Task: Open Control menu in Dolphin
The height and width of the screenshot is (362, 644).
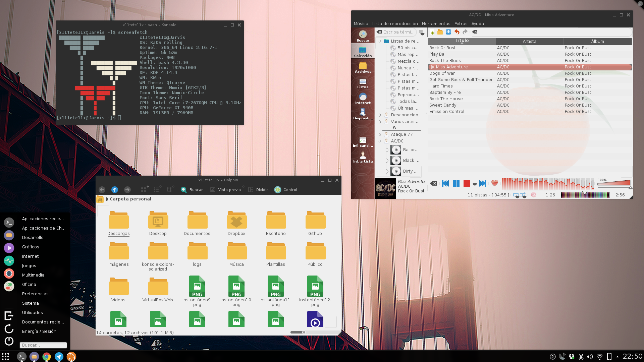Action: [x=286, y=190]
